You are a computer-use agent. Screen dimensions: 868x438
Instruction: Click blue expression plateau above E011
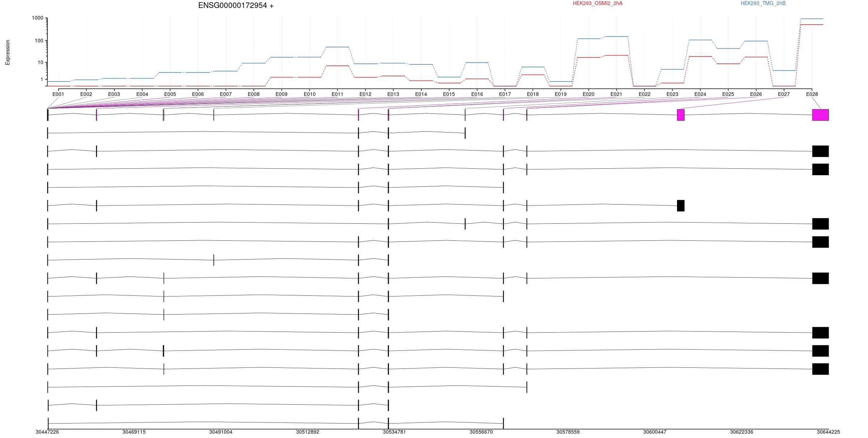337,47
